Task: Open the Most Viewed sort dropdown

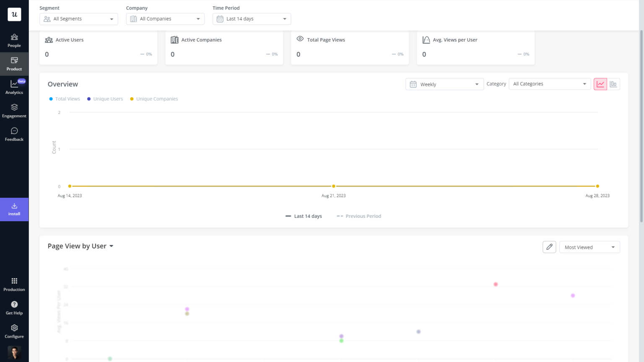Action: (x=589, y=247)
